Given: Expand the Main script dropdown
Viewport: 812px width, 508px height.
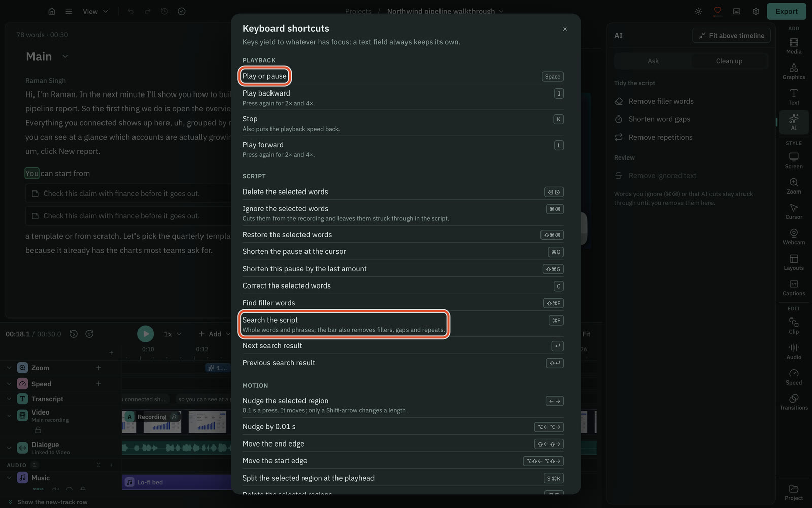Looking at the screenshot, I should tap(65, 56).
